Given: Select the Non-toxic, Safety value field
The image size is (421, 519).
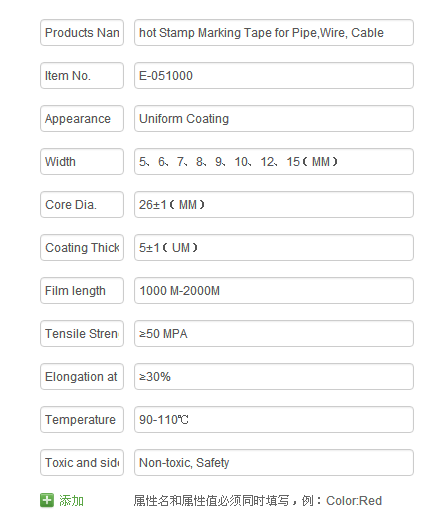Looking at the screenshot, I should [x=274, y=463].
